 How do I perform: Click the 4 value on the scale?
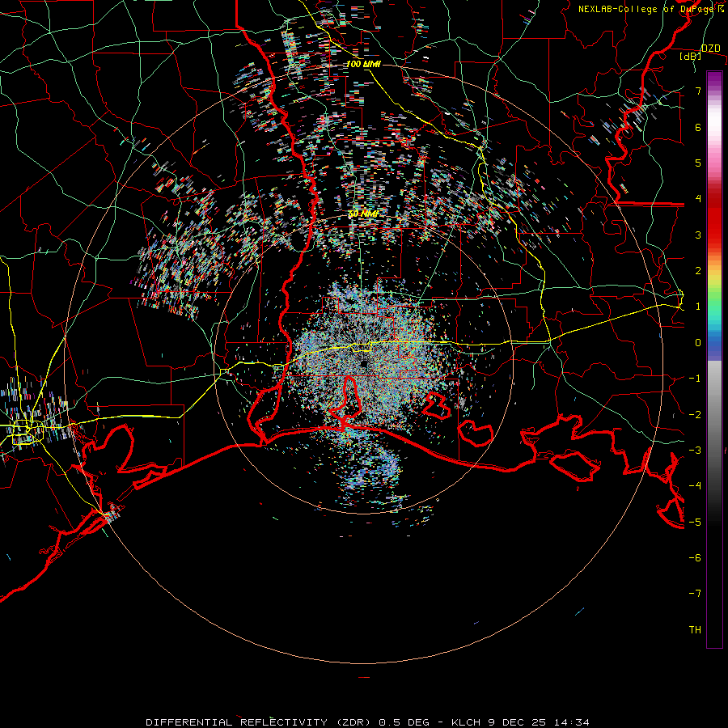698,199
